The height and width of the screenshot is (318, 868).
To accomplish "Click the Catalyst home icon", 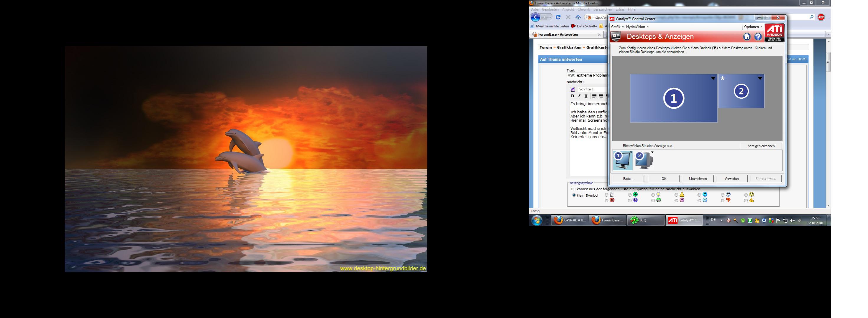I will click(x=747, y=37).
